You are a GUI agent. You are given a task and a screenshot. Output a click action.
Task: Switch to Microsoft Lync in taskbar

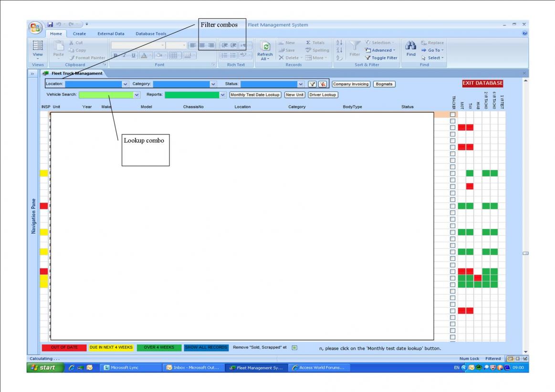pos(131,368)
